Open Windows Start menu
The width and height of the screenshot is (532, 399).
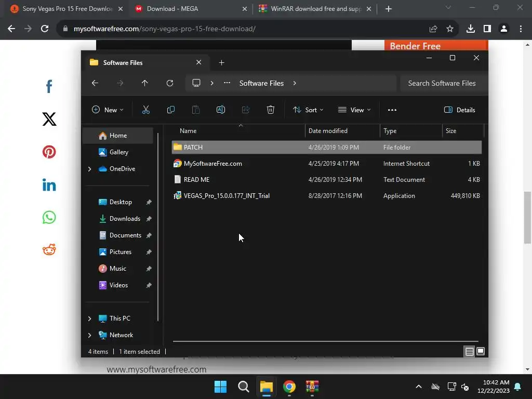pos(220,387)
